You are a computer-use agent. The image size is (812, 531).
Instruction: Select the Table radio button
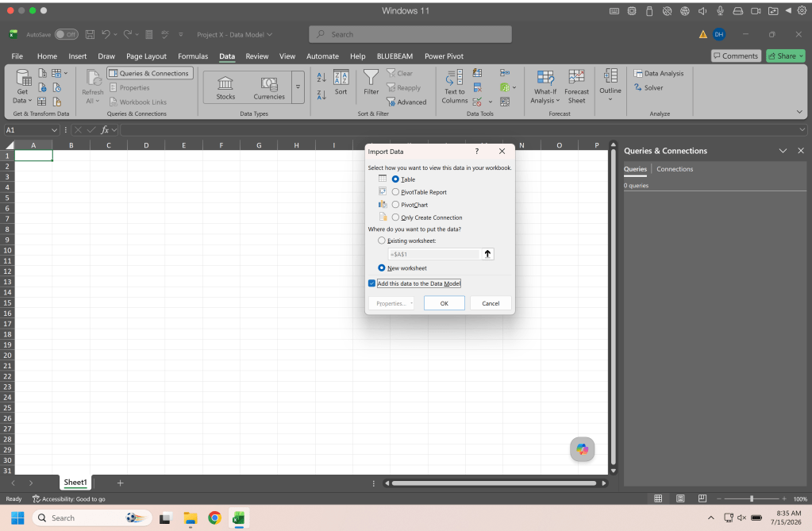coord(395,179)
